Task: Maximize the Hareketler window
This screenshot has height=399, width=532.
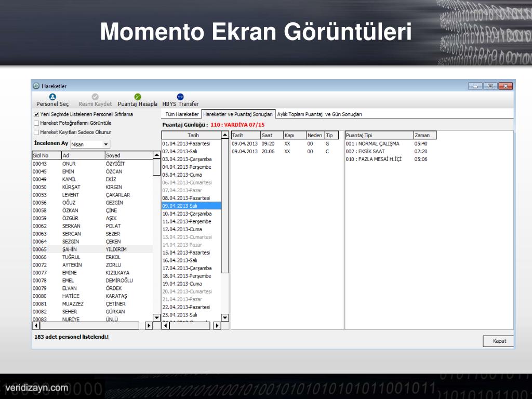Action: click(x=490, y=86)
